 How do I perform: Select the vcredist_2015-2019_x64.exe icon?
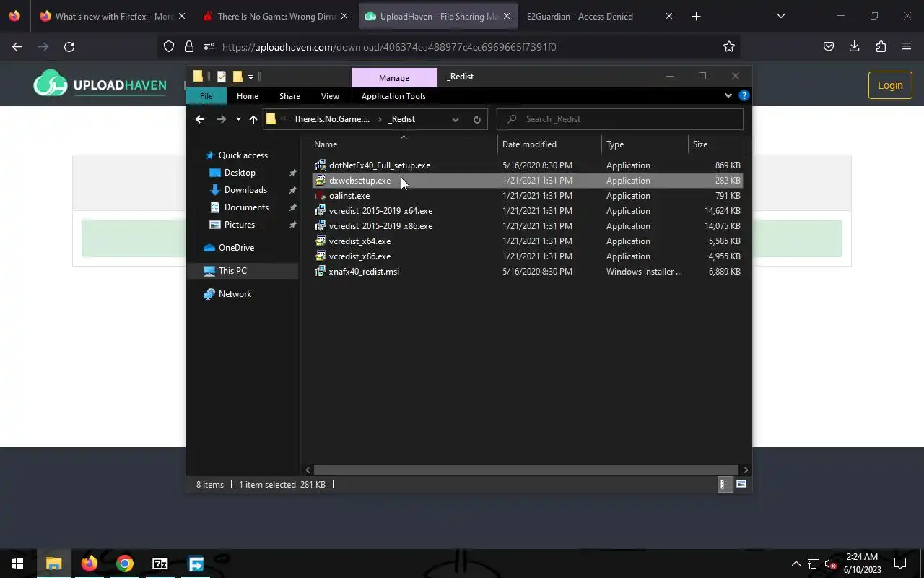pos(321,211)
